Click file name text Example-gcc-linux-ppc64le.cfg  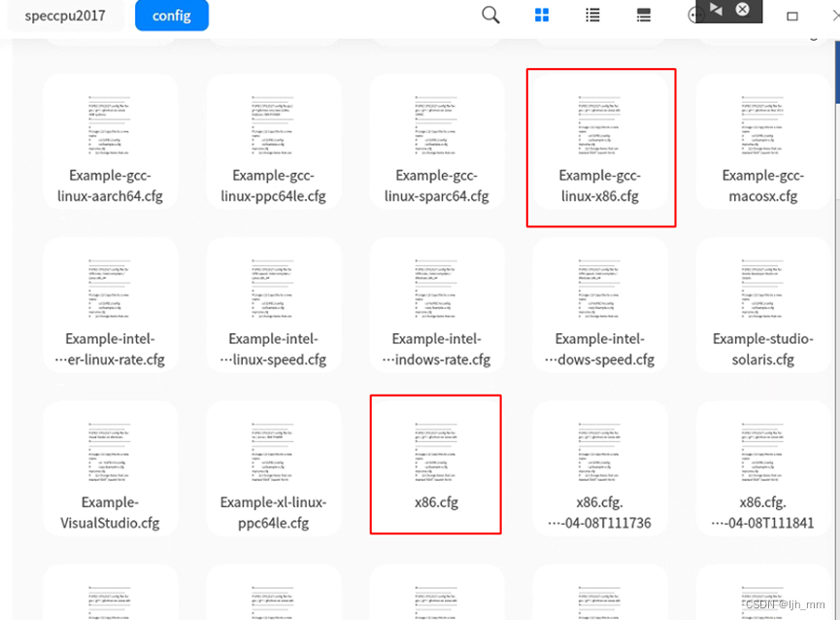click(x=273, y=186)
